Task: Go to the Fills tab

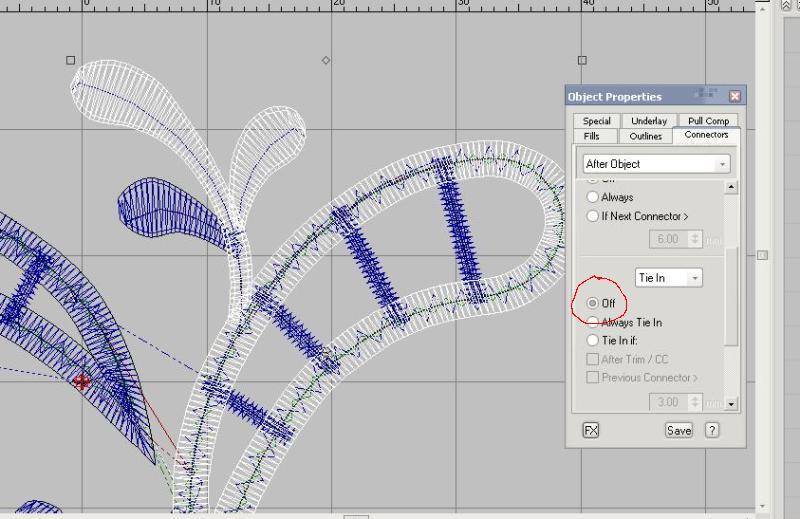Action: [593, 136]
